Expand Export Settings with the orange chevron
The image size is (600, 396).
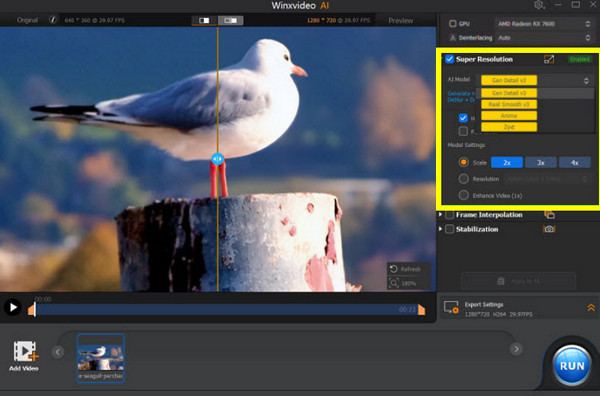(591, 308)
